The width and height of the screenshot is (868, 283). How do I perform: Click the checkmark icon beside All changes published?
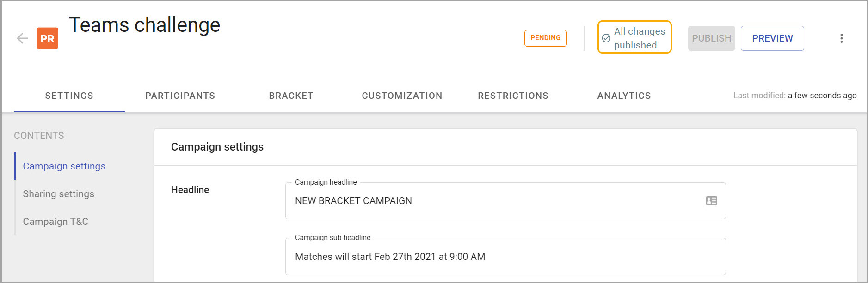tap(606, 38)
